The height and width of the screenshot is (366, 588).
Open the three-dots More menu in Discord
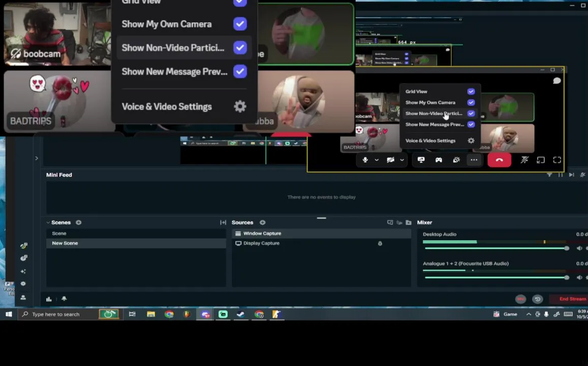(474, 160)
